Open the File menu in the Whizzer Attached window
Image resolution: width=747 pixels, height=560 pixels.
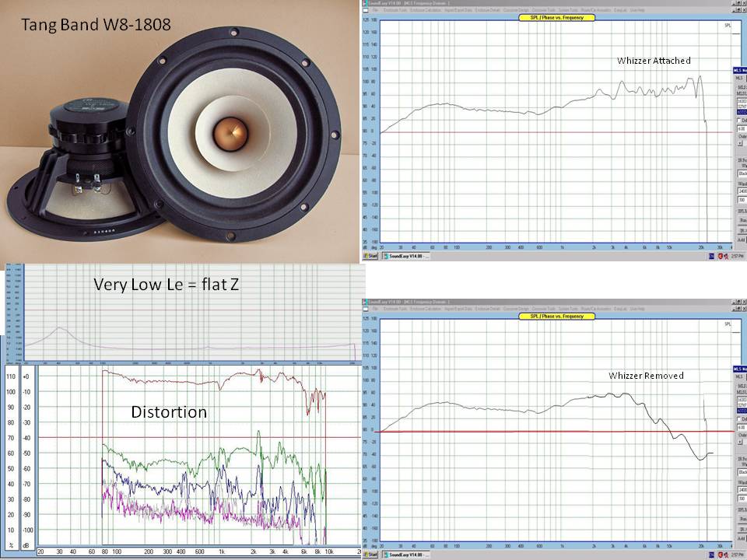tap(376, 10)
